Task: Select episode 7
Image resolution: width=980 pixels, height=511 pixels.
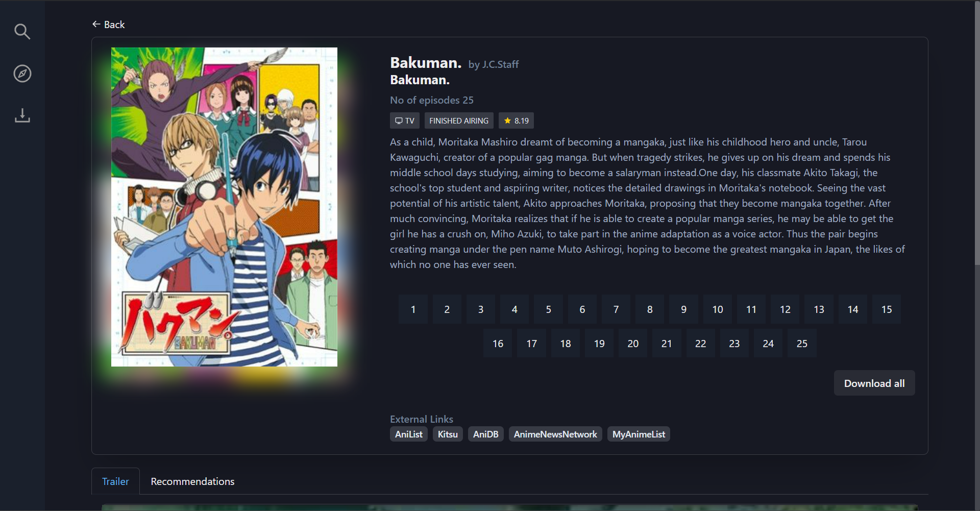Action: point(616,309)
